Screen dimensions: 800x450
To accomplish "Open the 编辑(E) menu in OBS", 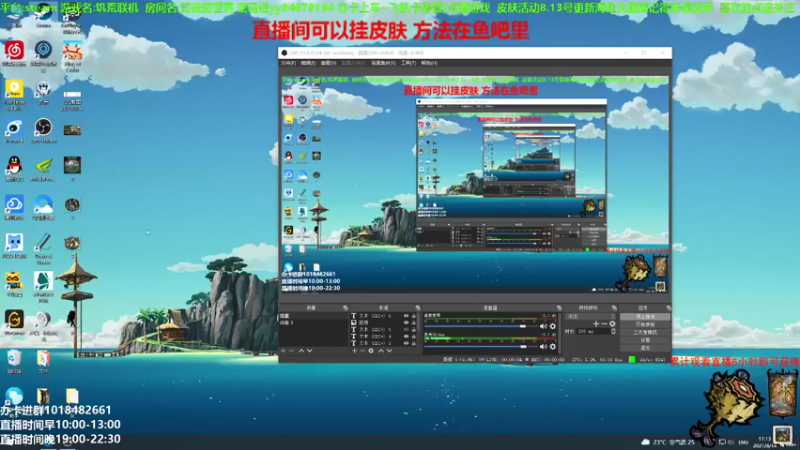I will (x=308, y=63).
